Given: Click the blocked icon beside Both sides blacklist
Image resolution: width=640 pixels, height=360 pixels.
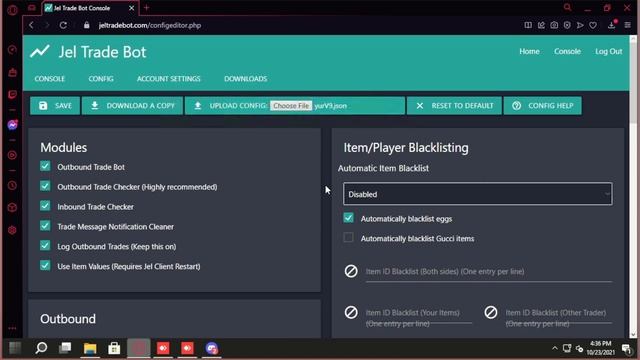Looking at the screenshot, I should coord(351,271).
